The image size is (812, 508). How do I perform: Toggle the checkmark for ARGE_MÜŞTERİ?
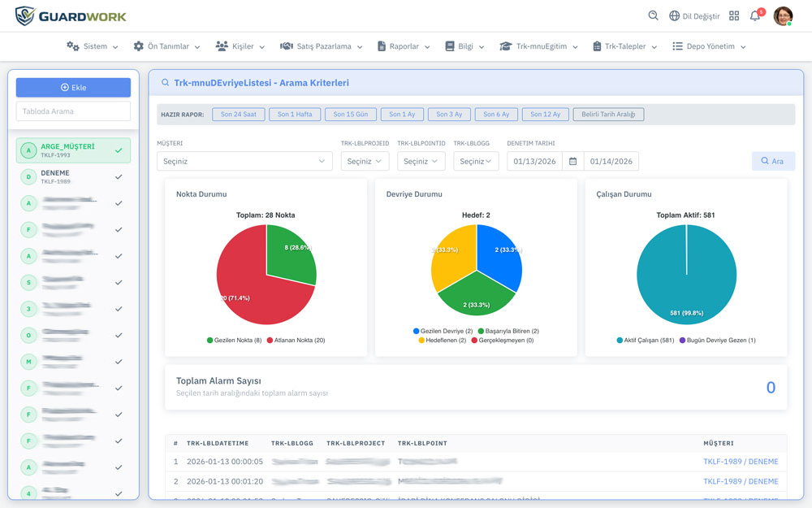point(119,150)
